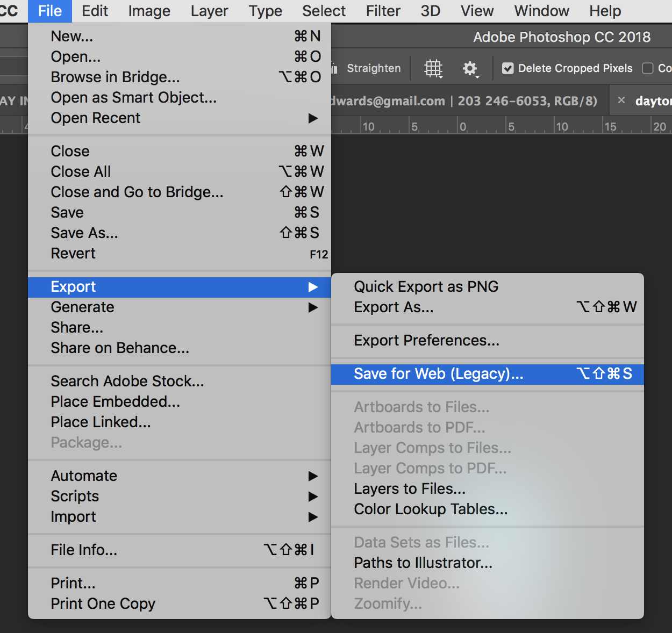672x633 pixels.
Task: Click the Straighten tool button
Action: coord(373,68)
